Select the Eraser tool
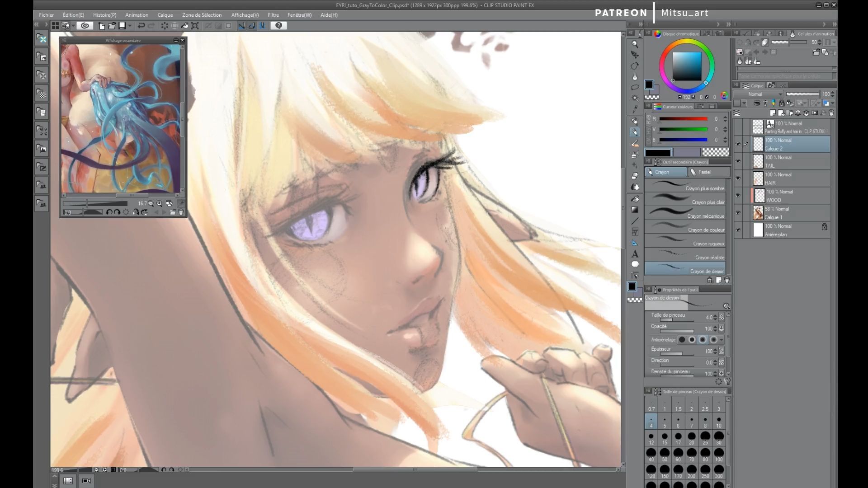 pos(635,176)
